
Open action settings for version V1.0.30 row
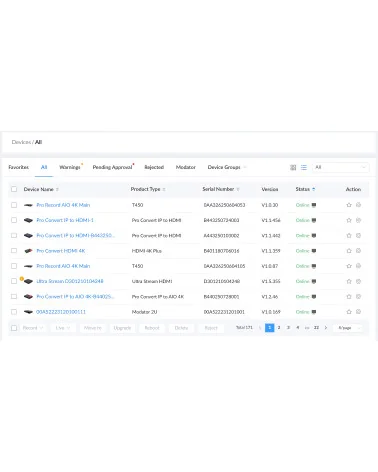point(358,205)
